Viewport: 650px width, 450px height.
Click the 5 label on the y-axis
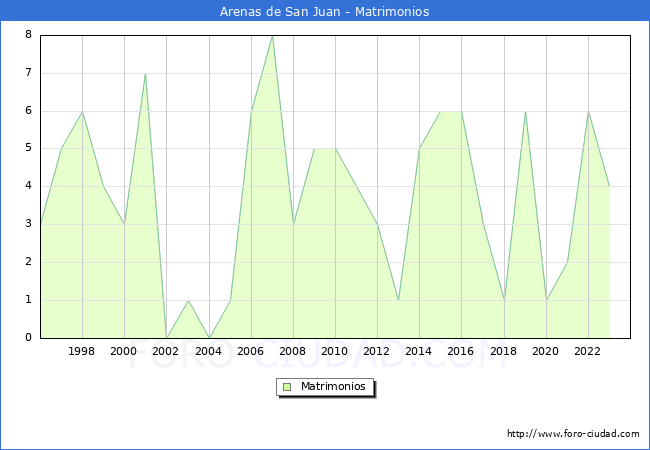click(28, 148)
